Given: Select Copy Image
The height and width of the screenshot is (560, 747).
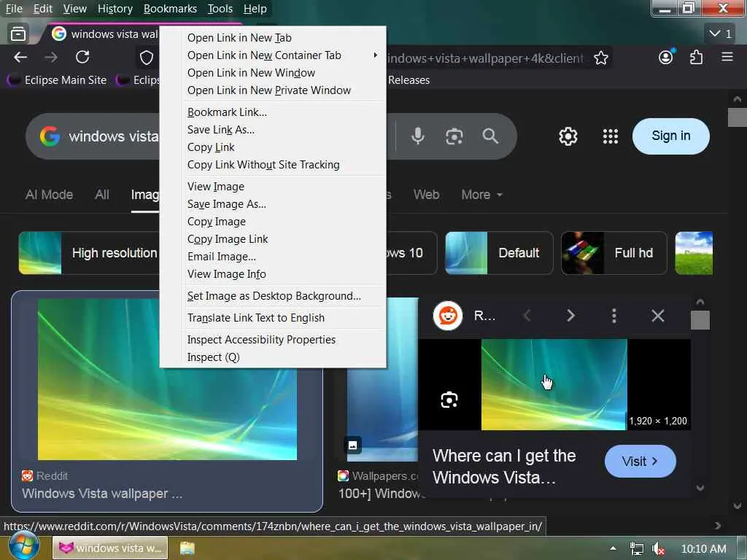Looking at the screenshot, I should [273, 222].
